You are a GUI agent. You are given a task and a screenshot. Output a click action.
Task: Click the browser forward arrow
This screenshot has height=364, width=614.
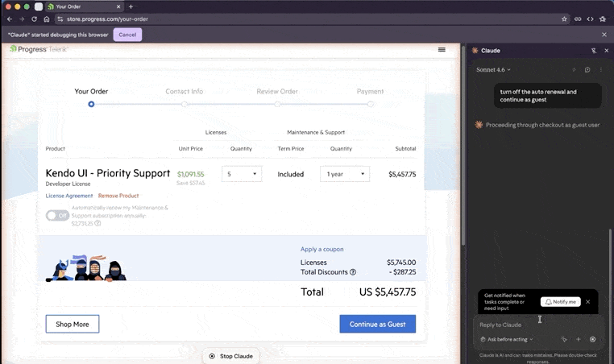[22, 19]
